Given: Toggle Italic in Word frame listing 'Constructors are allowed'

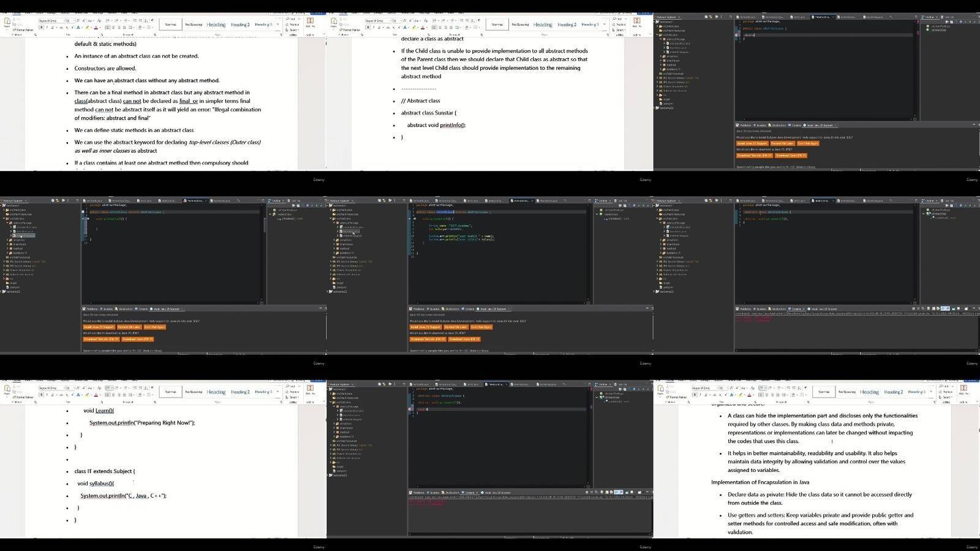Looking at the screenshot, I should pyautogui.click(x=47, y=28).
